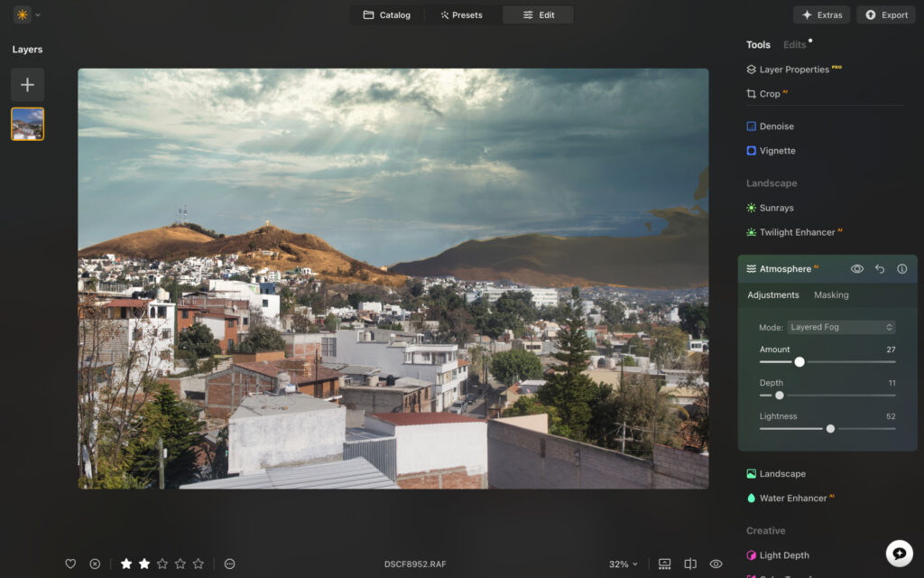Viewport: 924px width, 578px height.
Task: Switch to the Presets view
Action: pyautogui.click(x=461, y=14)
